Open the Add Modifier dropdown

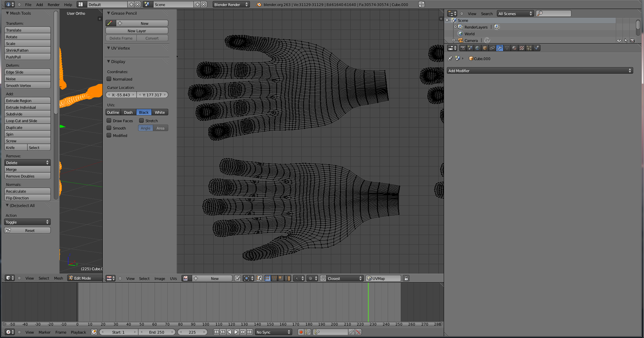coord(539,71)
